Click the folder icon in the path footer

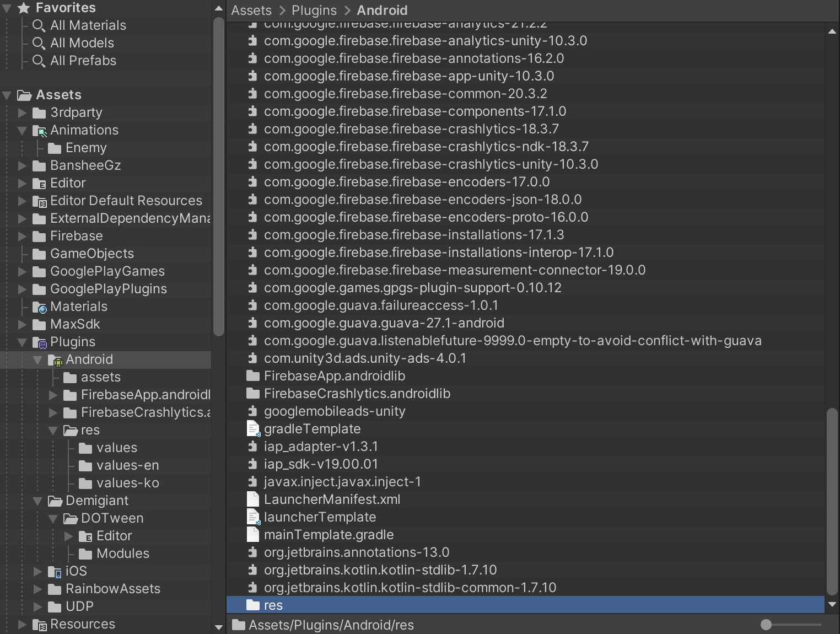click(239, 625)
